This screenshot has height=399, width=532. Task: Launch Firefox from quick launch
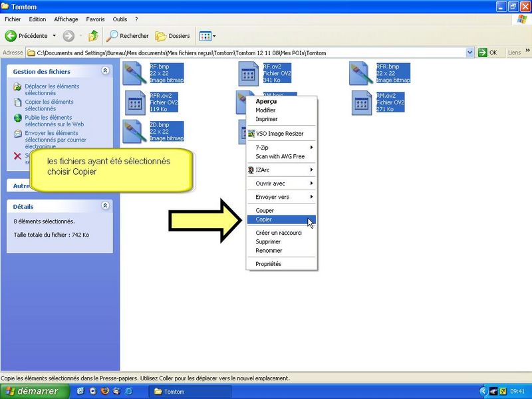105,391
